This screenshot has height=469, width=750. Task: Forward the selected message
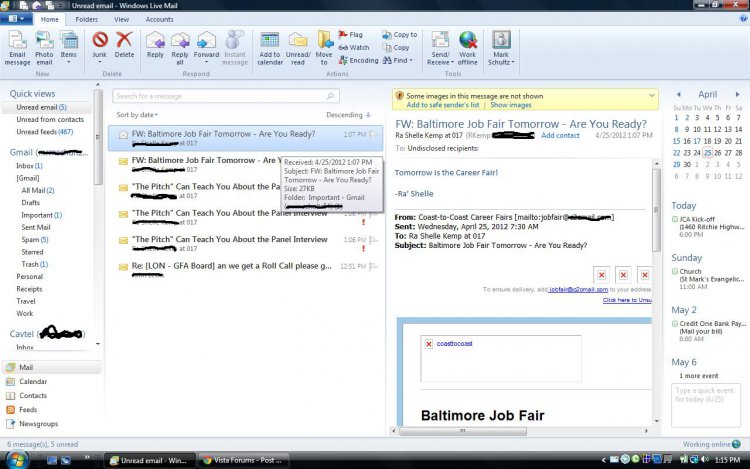point(206,47)
